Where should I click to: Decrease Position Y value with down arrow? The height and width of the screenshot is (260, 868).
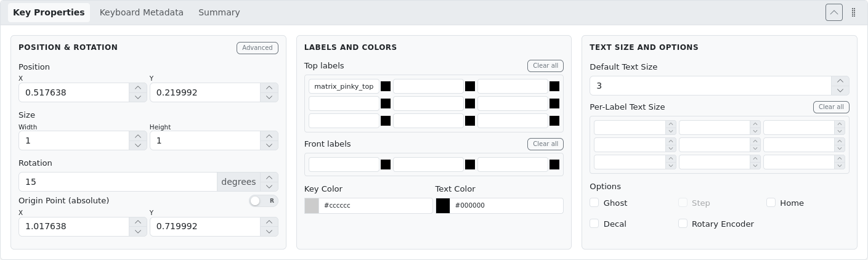[x=269, y=97]
